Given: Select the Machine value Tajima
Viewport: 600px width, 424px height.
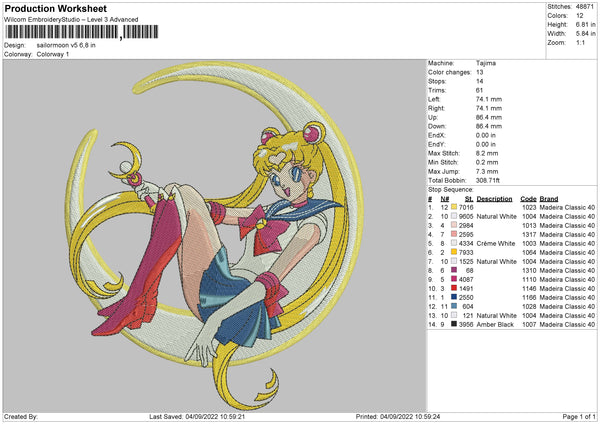Looking at the screenshot, I should click(x=486, y=63).
